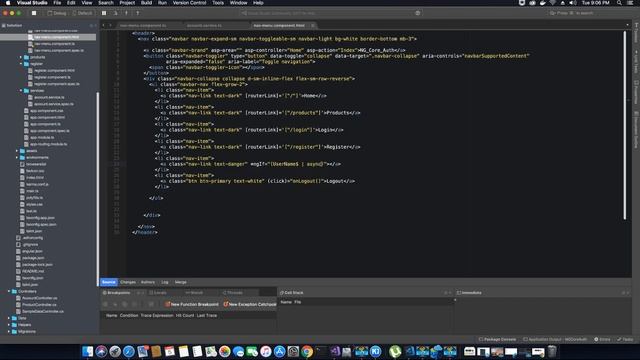Screen dimensions: 640x360
Task: Open Package Console in status bar
Action: (497, 339)
